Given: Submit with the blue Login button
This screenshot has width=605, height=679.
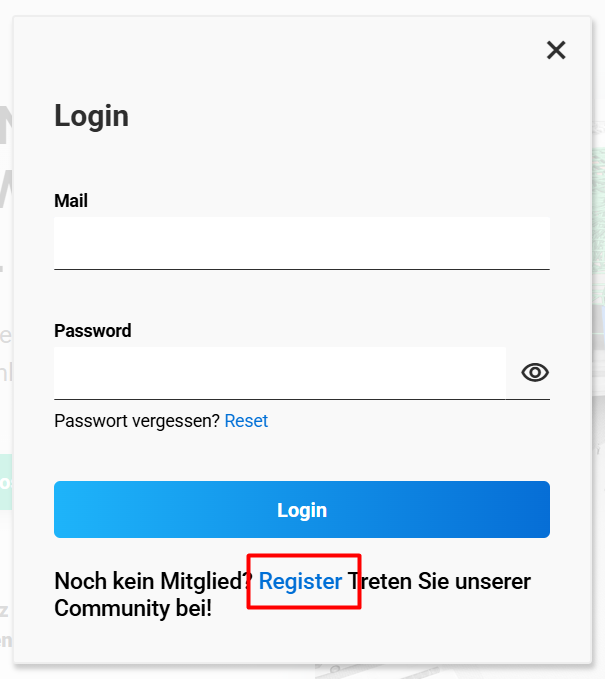Looking at the screenshot, I should coord(302,509).
